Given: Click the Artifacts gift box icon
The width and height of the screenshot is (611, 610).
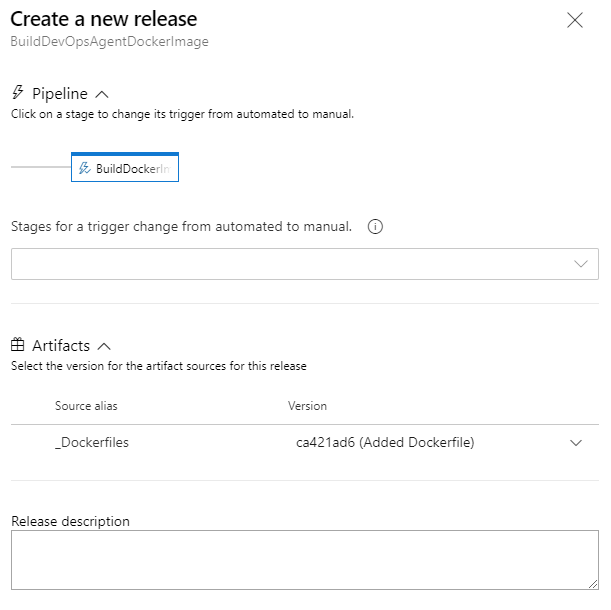Looking at the screenshot, I should (x=17, y=345).
